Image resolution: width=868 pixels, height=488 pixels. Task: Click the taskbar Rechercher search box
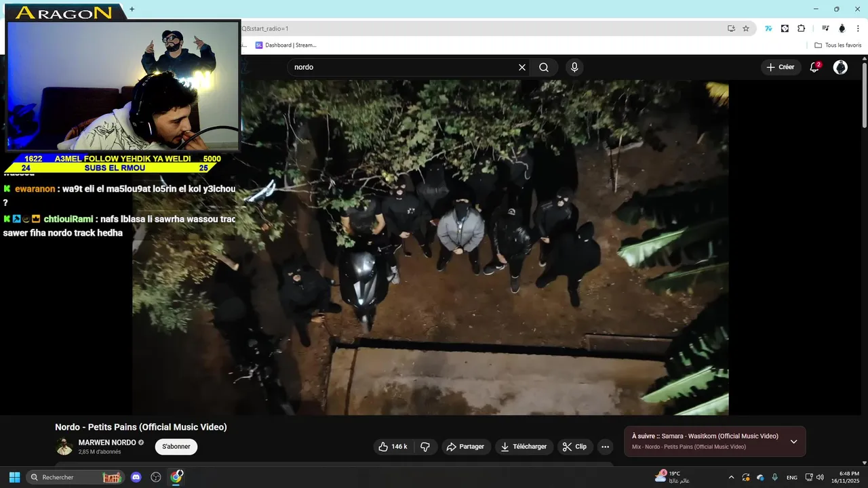pos(75,477)
